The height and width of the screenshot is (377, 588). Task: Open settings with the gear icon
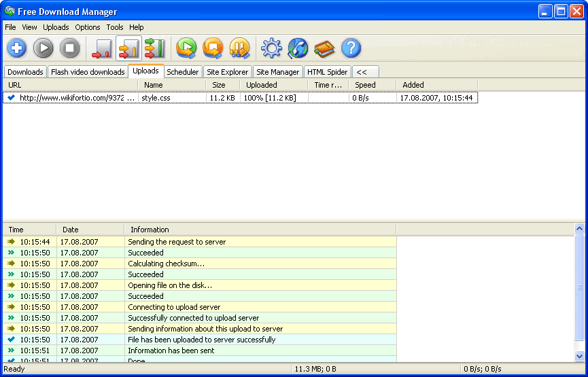tap(271, 48)
